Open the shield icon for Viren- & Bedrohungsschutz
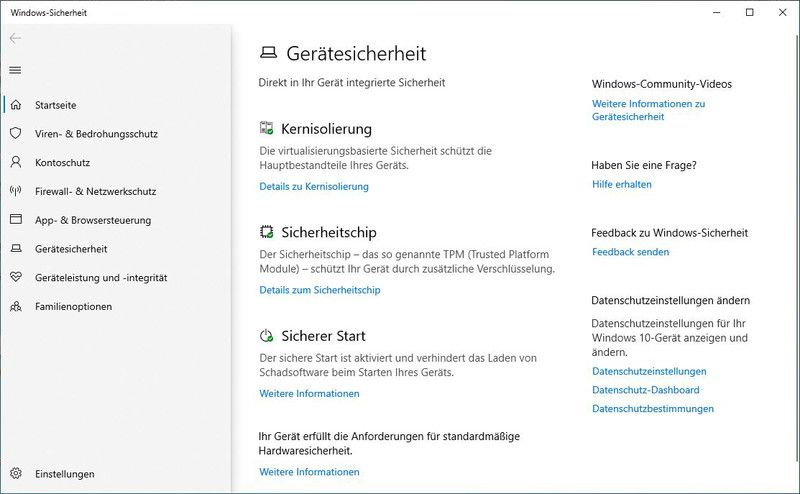 click(x=16, y=133)
